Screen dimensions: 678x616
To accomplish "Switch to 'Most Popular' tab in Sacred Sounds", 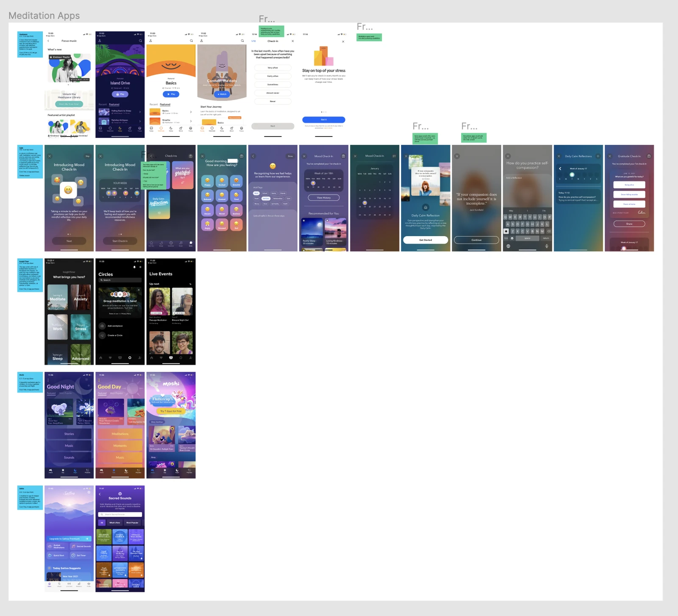I will [132, 523].
